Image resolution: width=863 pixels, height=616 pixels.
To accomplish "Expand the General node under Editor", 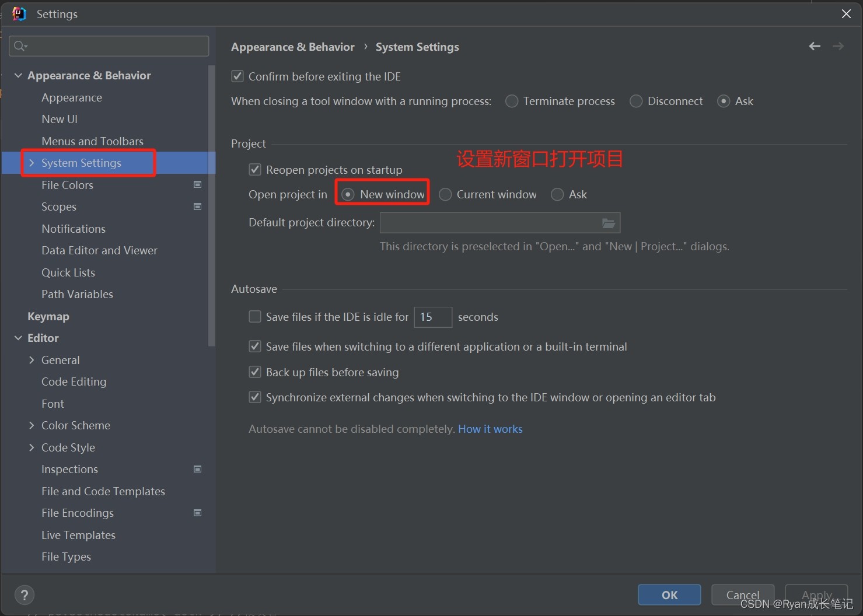I will tap(32, 360).
